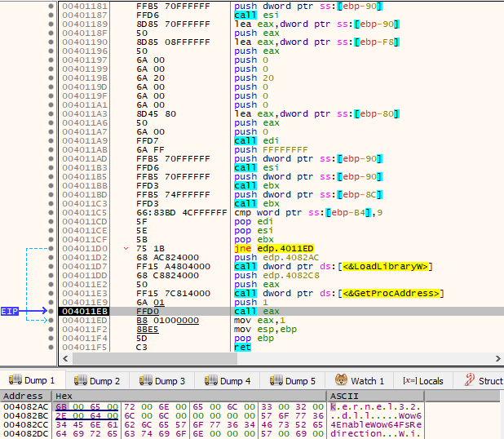Click the right arrow of horizontal scrollbar
The width and height of the screenshot is (504, 439).
coord(497,358)
